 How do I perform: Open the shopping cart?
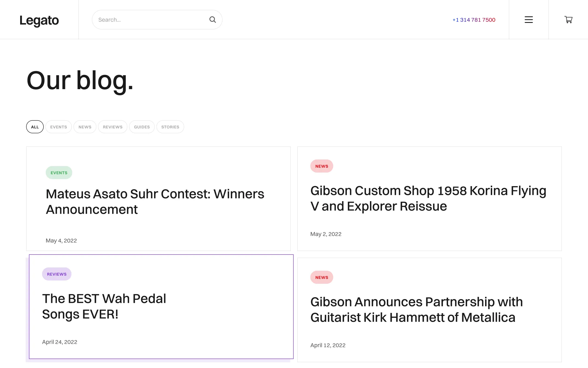tap(568, 20)
